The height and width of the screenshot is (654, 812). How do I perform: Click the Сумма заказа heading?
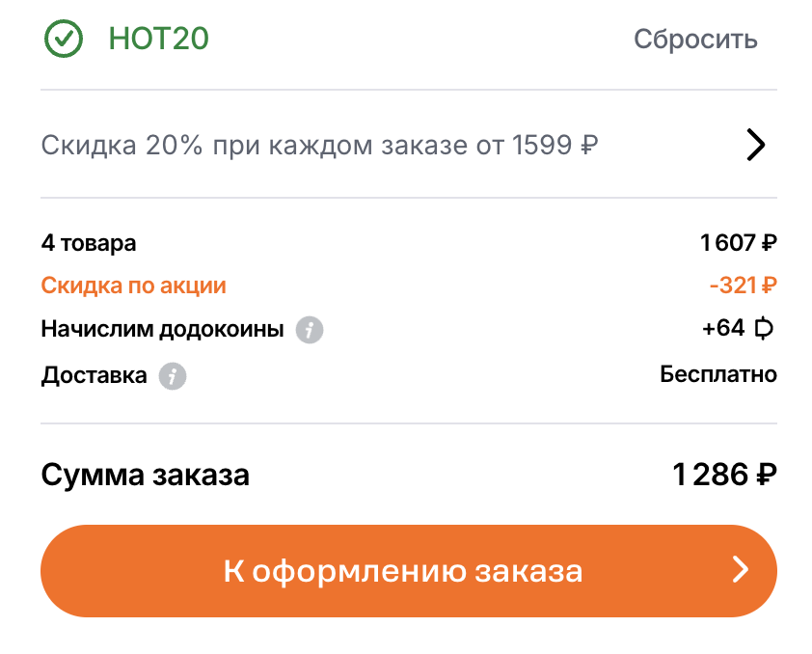[x=145, y=475]
